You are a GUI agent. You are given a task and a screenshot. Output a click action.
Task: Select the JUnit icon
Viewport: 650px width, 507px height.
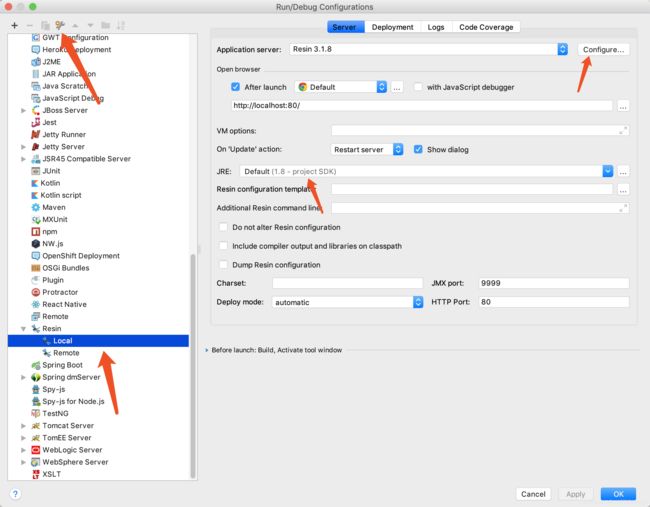click(x=36, y=171)
